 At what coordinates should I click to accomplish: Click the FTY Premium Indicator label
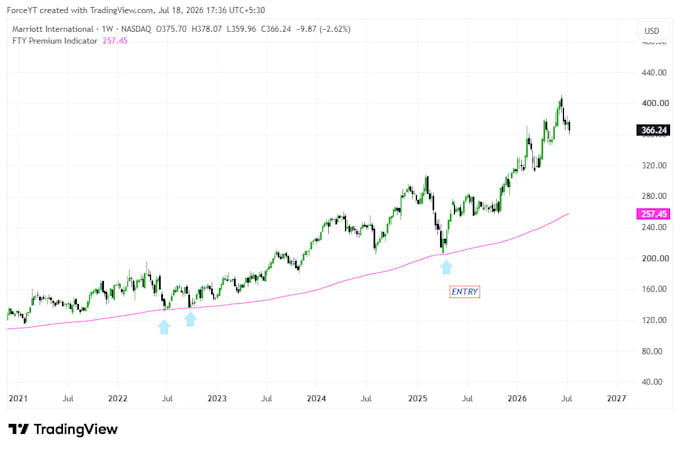[x=55, y=41]
